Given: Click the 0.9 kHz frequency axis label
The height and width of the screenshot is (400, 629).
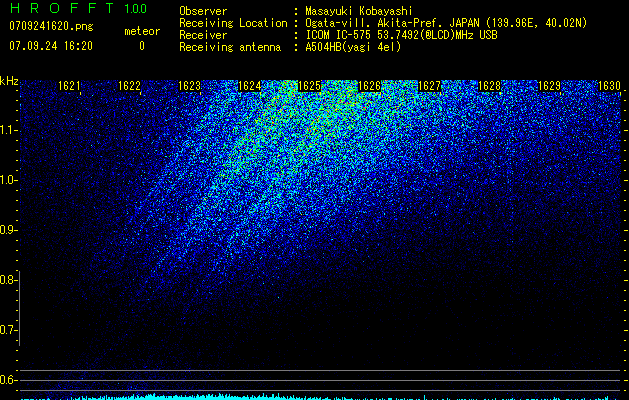Looking at the screenshot, I should [8, 230].
